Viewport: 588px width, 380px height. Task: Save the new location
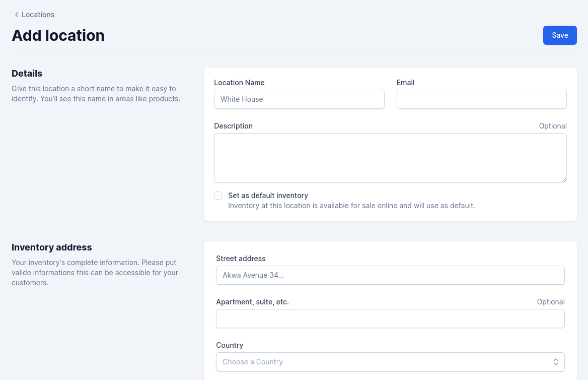[559, 35]
